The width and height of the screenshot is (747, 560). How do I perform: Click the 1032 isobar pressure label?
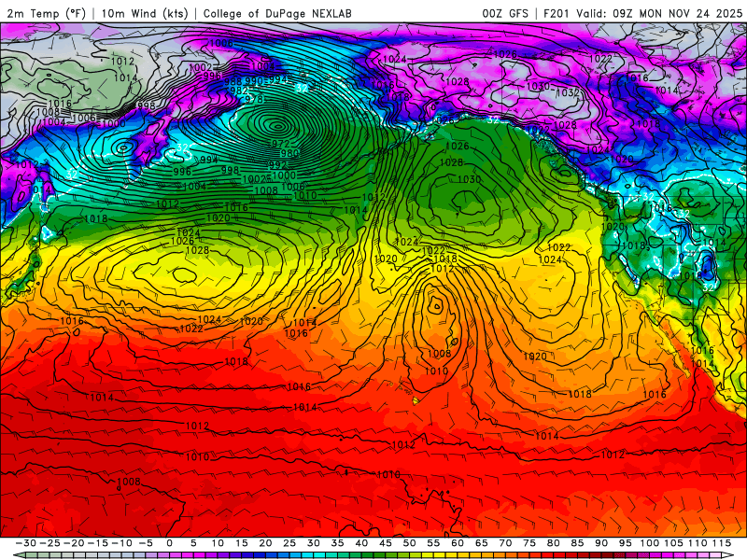pos(568,92)
